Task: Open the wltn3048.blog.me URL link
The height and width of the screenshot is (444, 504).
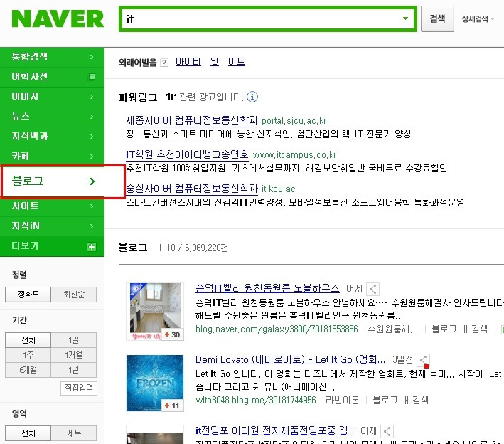Action: click(x=256, y=401)
